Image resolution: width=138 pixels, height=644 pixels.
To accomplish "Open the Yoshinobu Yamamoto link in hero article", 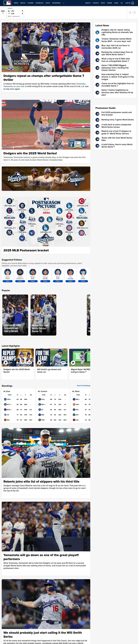I will [x=45, y=85].
